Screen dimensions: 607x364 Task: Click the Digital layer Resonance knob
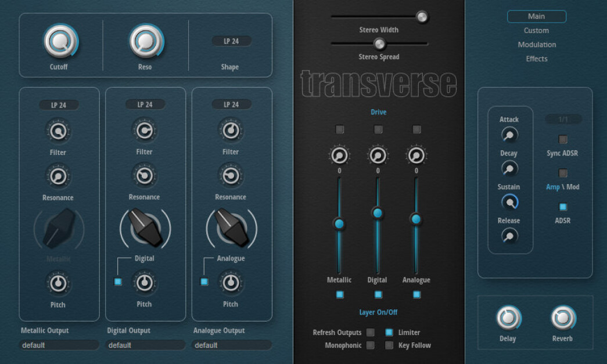coord(145,176)
